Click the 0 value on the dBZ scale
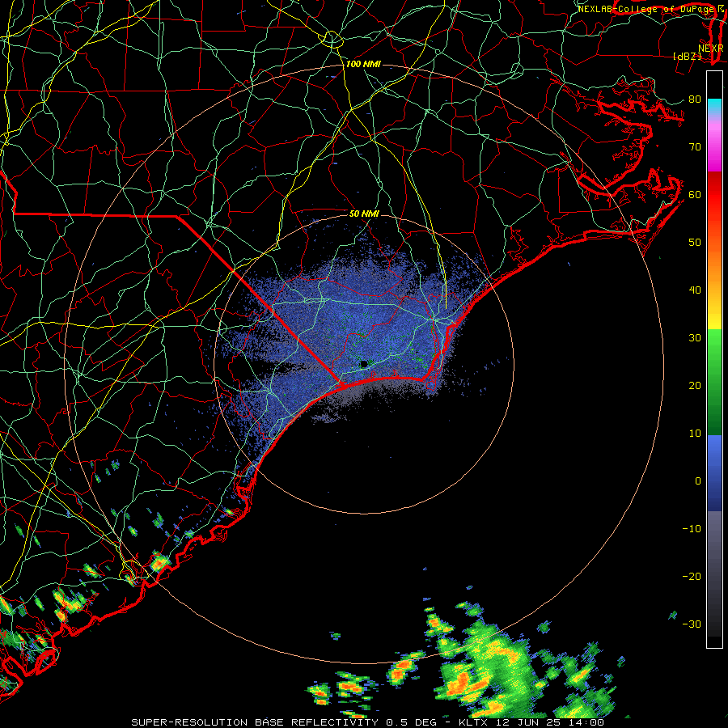This screenshot has height=728, width=728. [698, 481]
